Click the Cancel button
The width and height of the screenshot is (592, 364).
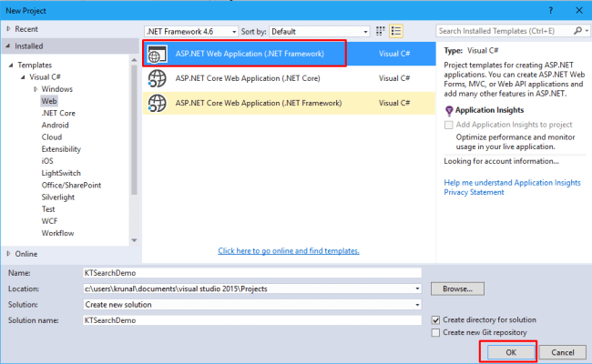[x=563, y=352]
